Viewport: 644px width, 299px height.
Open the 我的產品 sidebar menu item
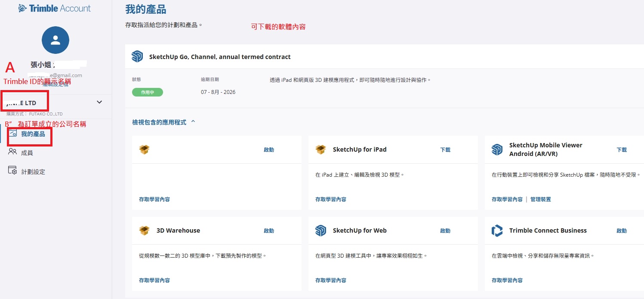coord(33,134)
